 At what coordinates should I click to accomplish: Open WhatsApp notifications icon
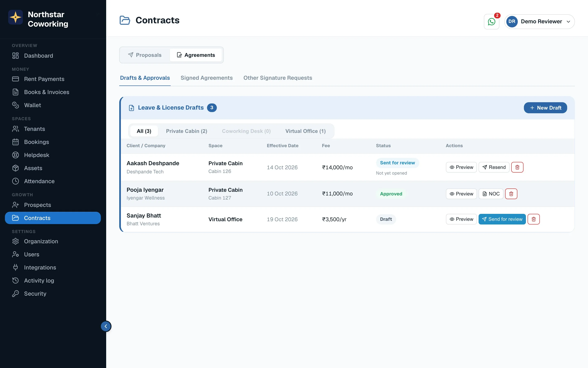[x=491, y=22]
